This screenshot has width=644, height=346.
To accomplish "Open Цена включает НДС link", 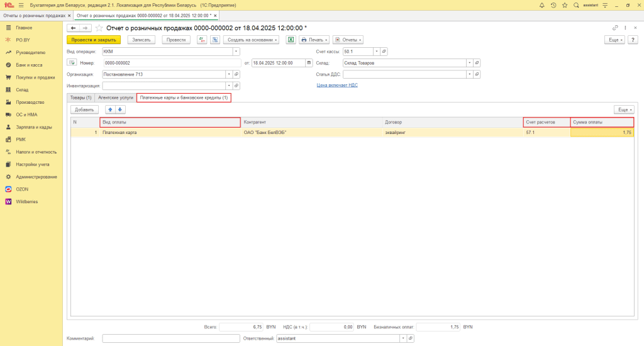I will point(337,85).
